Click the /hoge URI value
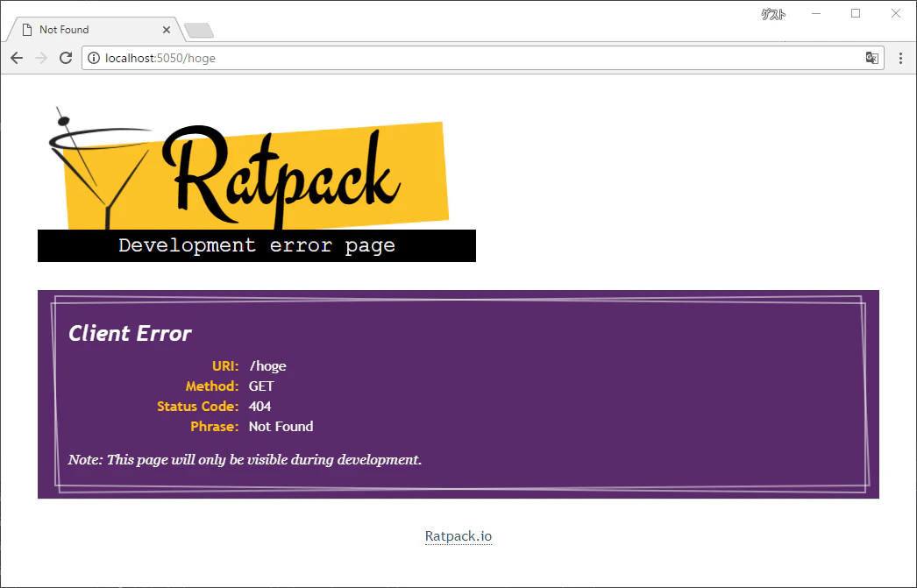The height and width of the screenshot is (588, 917). (x=268, y=366)
